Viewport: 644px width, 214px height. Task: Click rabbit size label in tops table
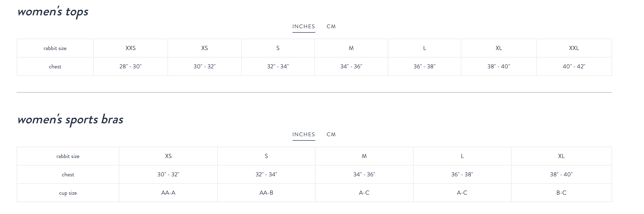[x=55, y=49]
